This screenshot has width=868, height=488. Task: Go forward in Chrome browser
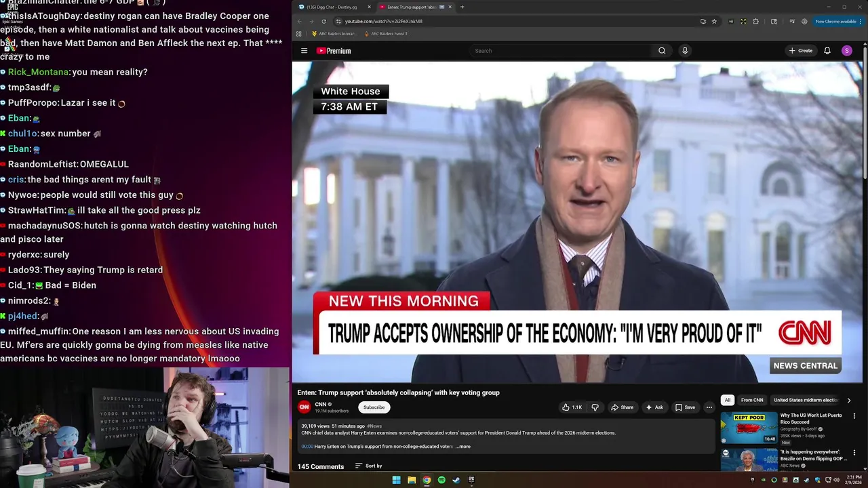(x=311, y=21)
